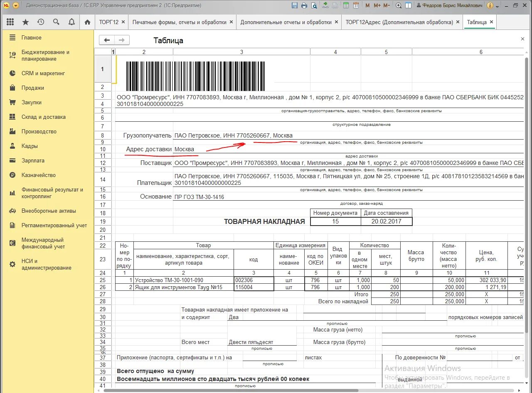Image resolution: width=532 pixels, height=393 pixels.
Task: Close the Печатные формы, отчеты и обработки tab
Action: point(232,22)
